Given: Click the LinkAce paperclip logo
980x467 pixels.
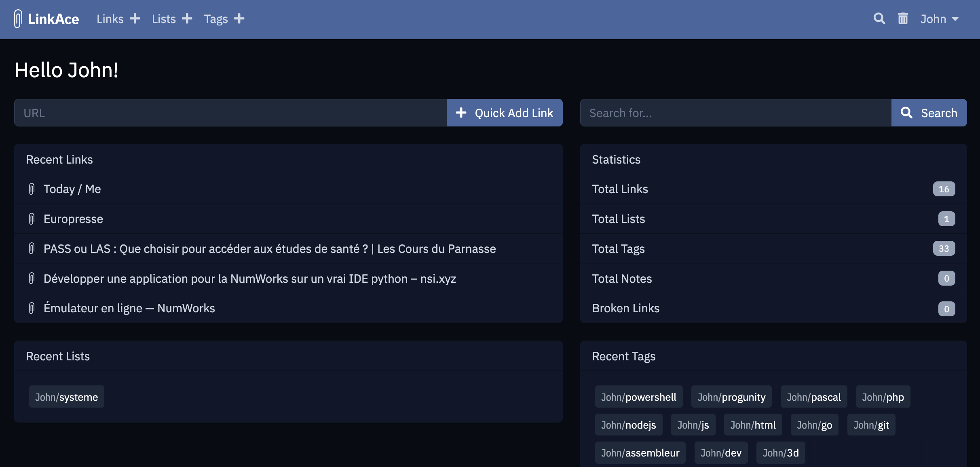Looking at the screenshot, I should [x=18, y=19].
